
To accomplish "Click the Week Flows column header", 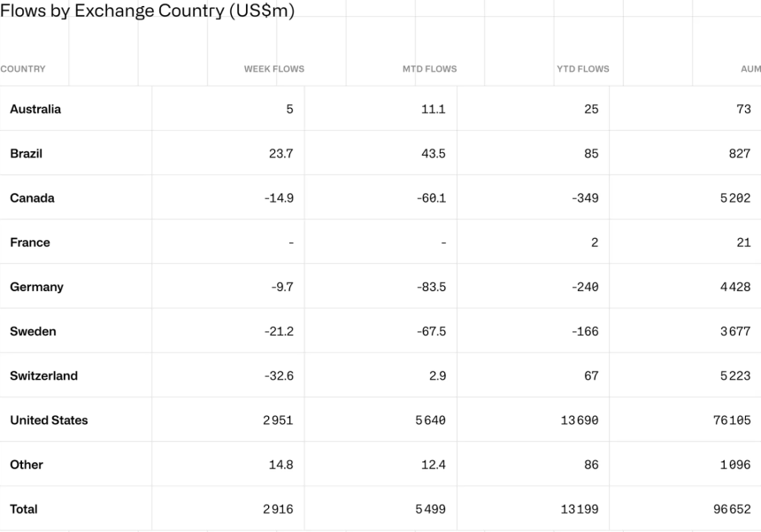I will click(x=273, y=69).
